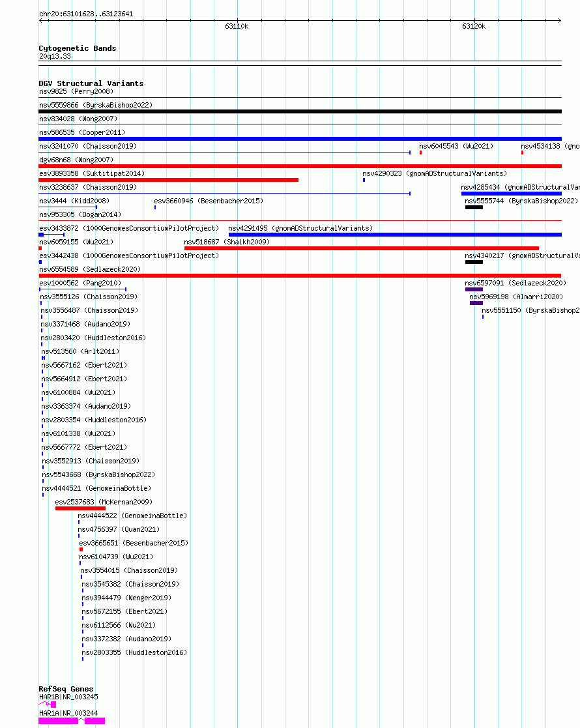Click nsv2803420 (Huddleston2016) label
This screenshot has height=728, width=580.
click(93, 338)
